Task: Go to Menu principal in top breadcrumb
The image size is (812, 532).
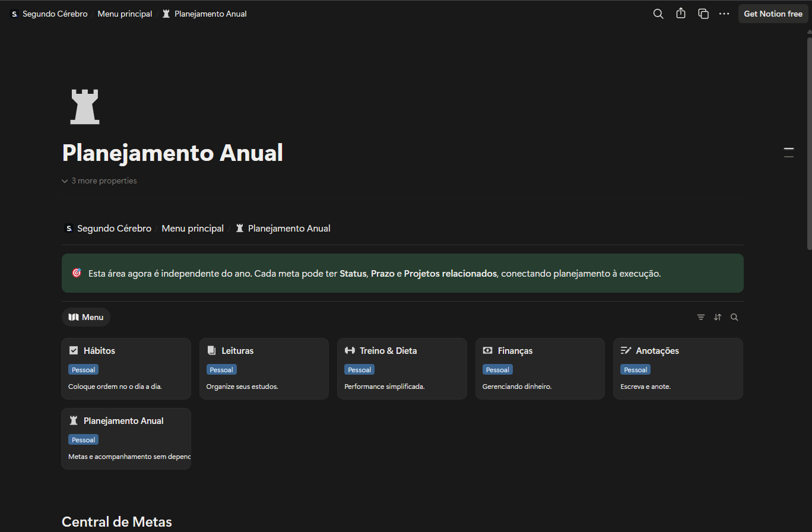Action: (x=125, y=14)
